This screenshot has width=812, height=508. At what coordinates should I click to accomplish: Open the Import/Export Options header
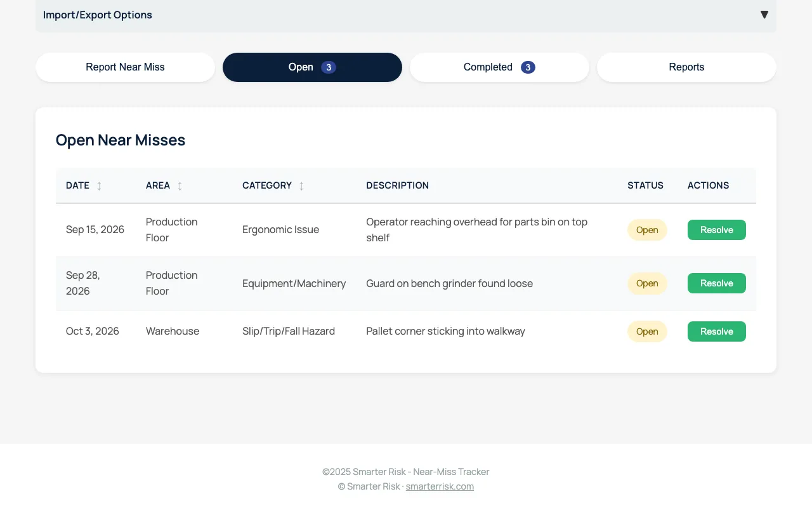(x=406, y=15)
